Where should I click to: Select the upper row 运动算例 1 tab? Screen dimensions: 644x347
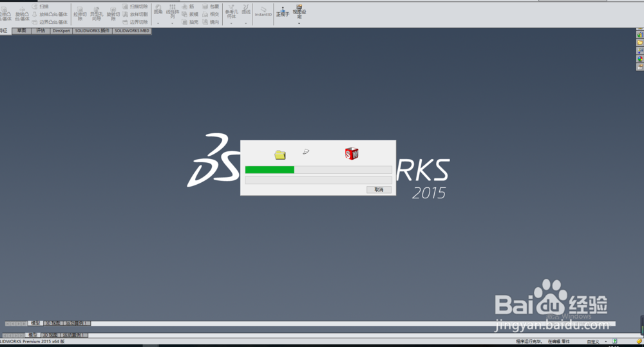(x=76, y=324)
